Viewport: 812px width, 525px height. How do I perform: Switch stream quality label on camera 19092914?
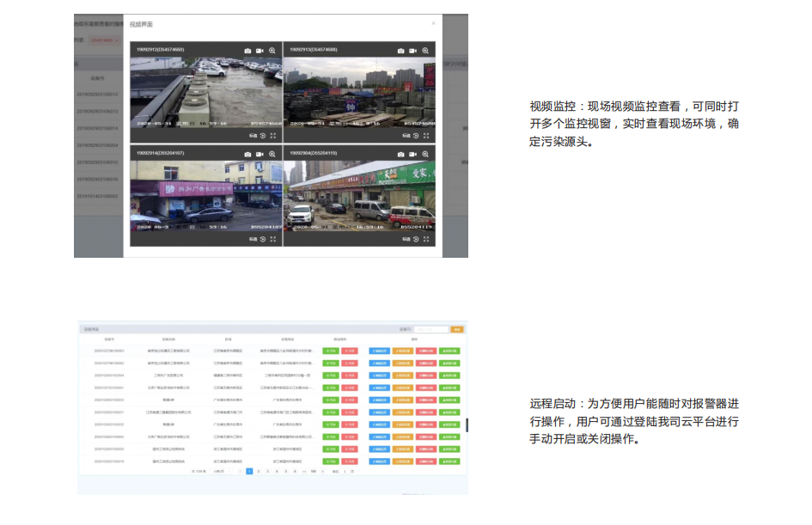(253, 239)
